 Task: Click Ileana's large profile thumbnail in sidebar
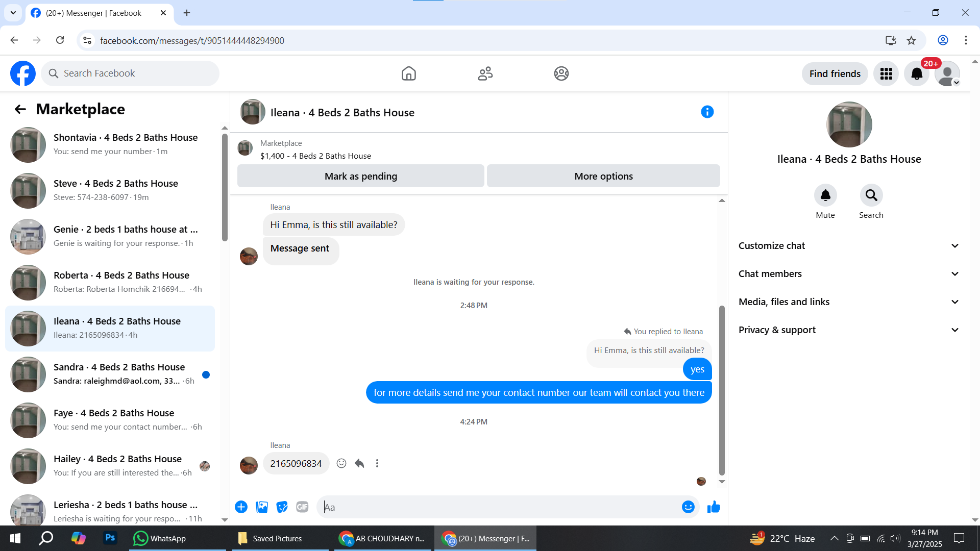849,124
